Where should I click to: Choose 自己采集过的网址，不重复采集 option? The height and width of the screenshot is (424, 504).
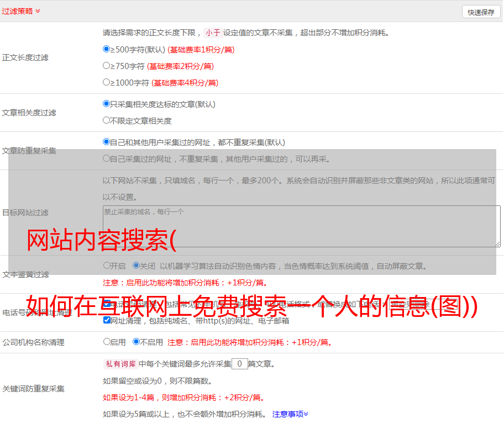click(106, 158)
